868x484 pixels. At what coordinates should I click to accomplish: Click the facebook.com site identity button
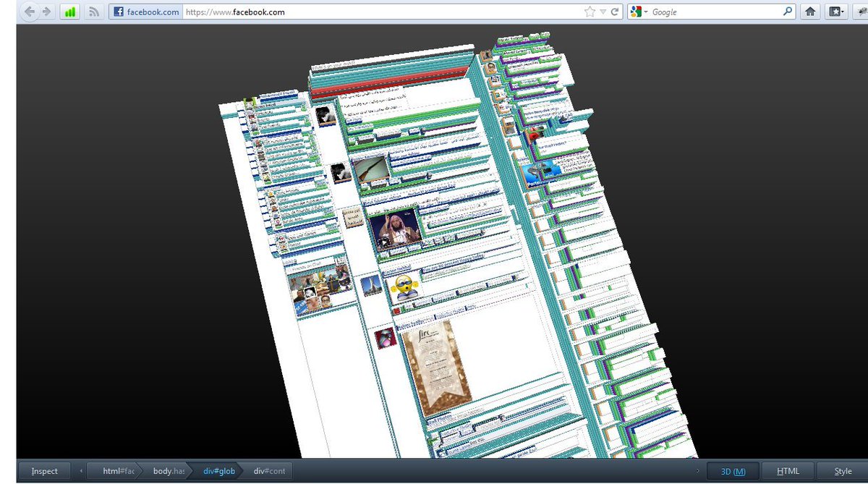pyautogui.click(x=145, y=12)
